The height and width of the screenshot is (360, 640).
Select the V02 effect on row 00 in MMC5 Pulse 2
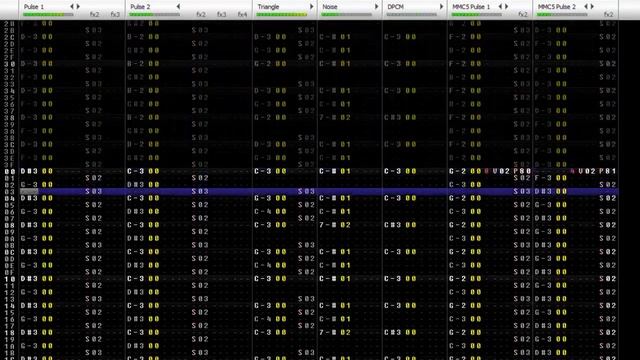[587, 171]
